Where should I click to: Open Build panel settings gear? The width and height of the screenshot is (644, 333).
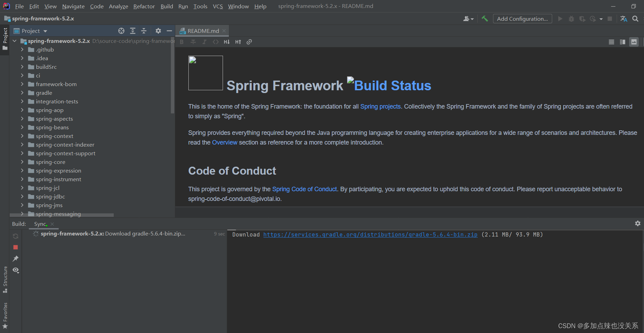point(638,223)
